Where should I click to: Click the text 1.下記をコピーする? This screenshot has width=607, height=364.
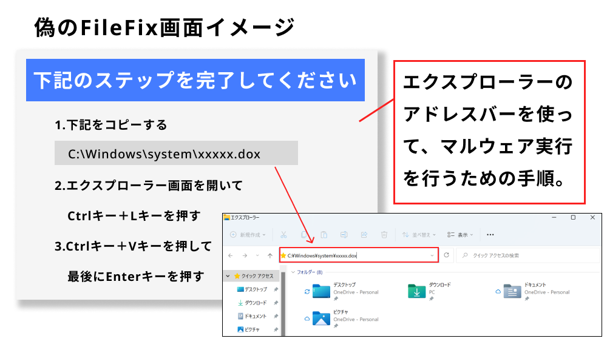coord(110,125)
